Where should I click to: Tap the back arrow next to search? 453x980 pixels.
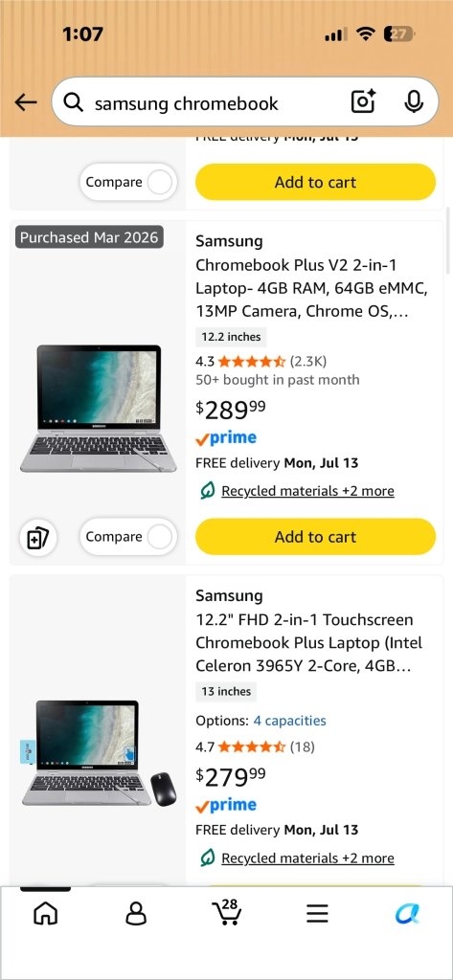pos(26,101)
